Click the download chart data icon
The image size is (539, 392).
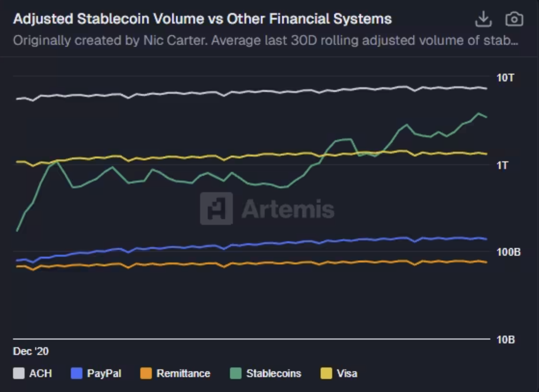[483, 19]
